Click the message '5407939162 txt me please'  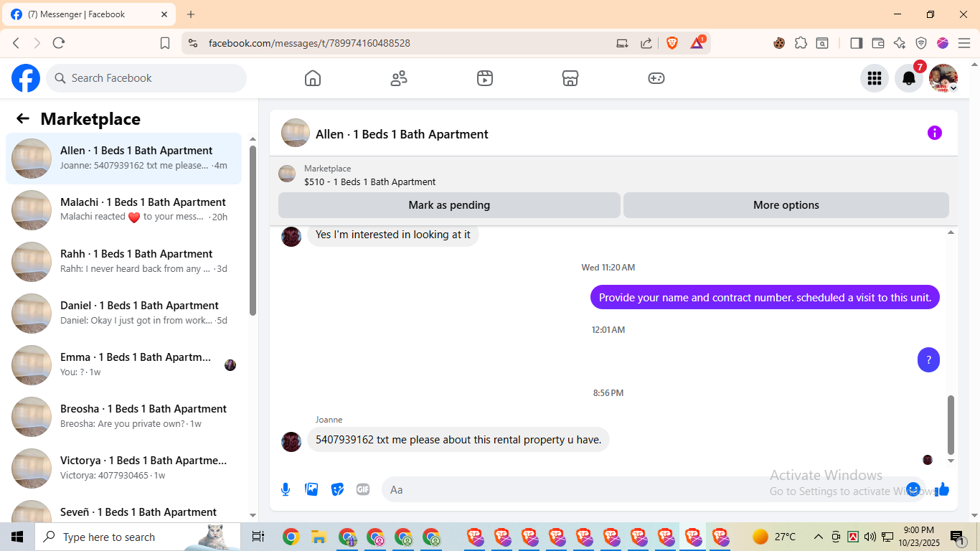point(458,440)
